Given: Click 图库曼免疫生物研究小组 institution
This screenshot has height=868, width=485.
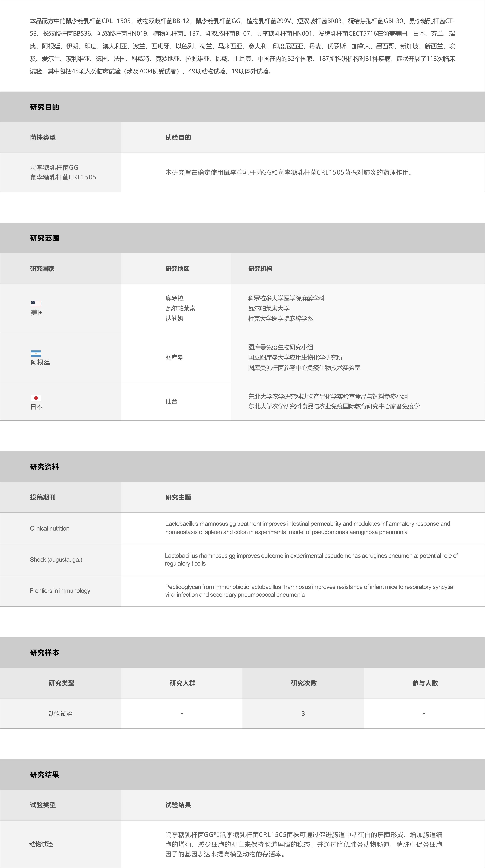Looking at the screenshot, I should (281, 347).
